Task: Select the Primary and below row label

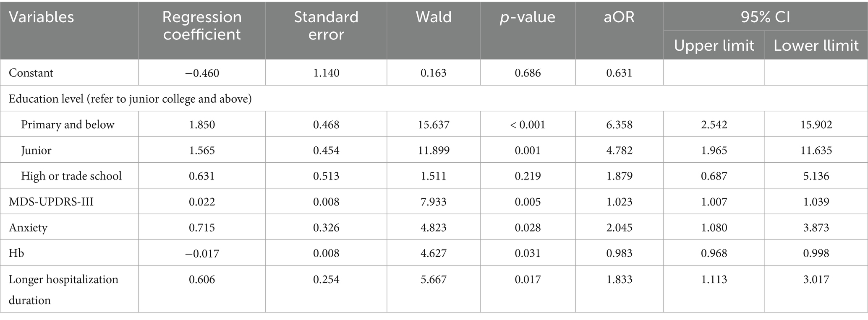Action: click(68, 125)
